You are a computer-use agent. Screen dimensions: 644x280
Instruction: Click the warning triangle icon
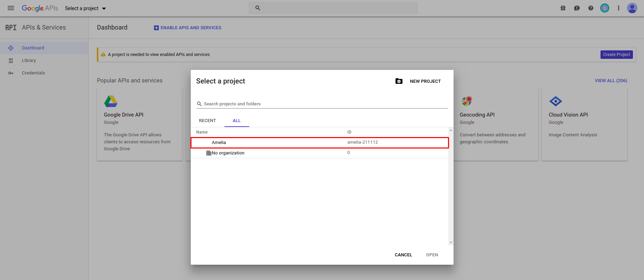pyautogui.click(x=103, y=55)
